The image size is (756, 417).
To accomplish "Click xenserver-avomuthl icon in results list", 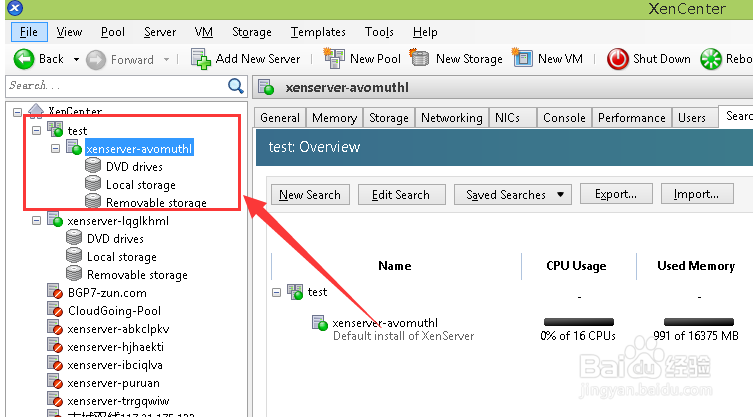I will [320, 323].
